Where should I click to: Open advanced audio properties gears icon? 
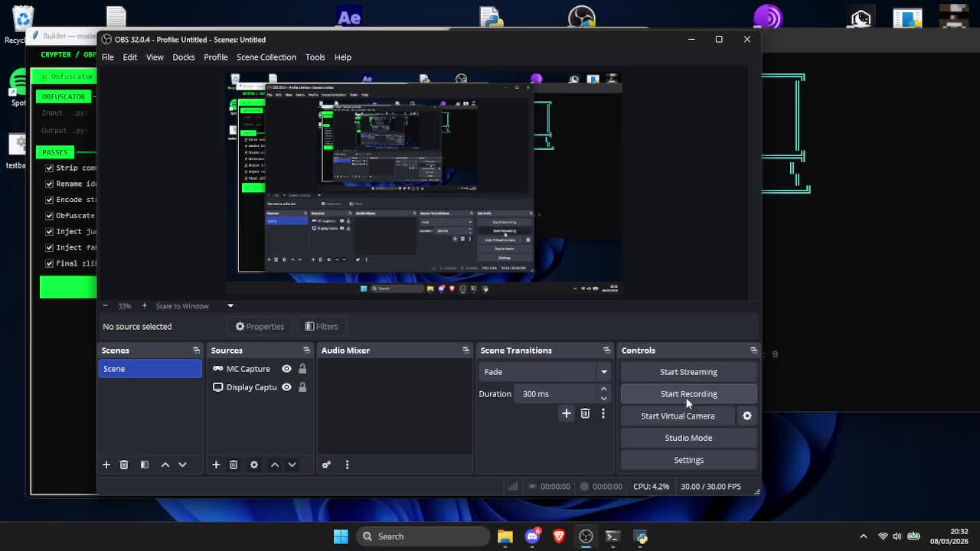click(x=326, y=465)
